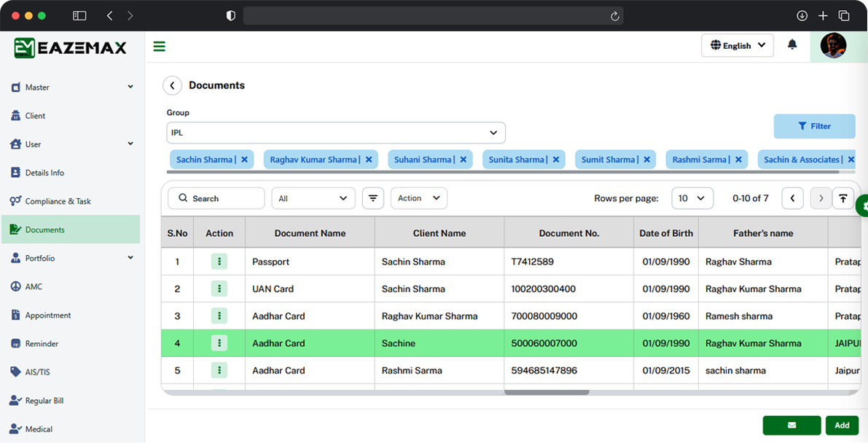Image resolution: width=868 pixels, height=443 pixels.
Task: Click the Add button
Action: (x=842, y=426)
